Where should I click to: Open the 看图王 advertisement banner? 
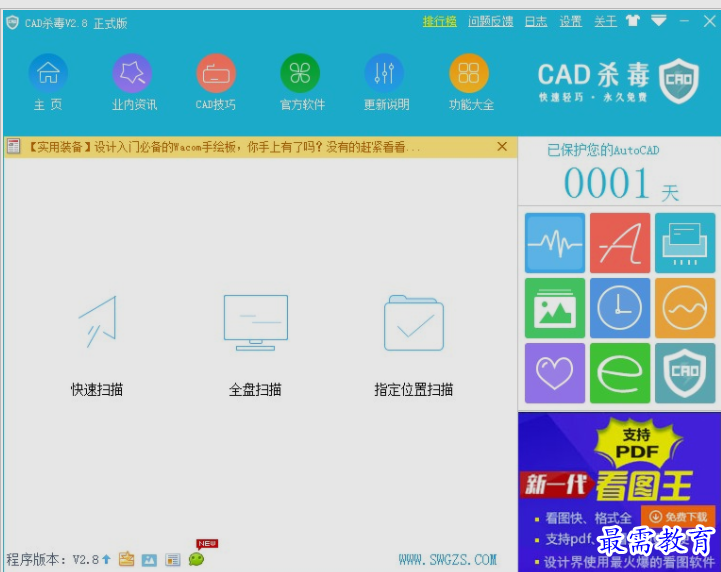point(619,492)
